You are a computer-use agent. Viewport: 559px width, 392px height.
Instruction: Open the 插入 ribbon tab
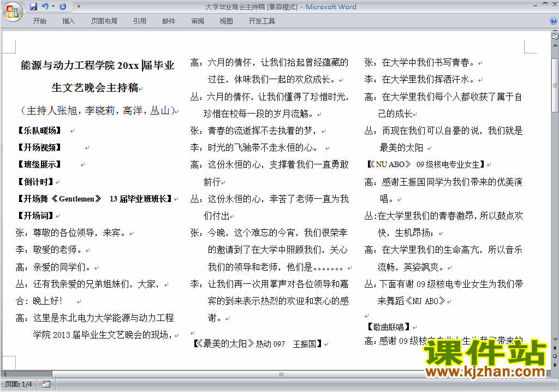point(68,21)
